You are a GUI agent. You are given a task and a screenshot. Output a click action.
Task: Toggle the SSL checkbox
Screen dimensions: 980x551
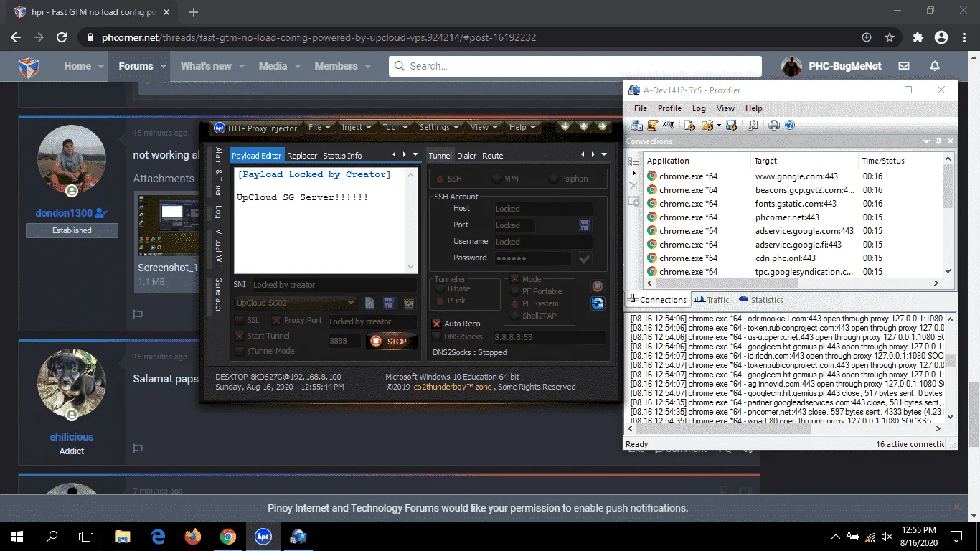point(240,321)
